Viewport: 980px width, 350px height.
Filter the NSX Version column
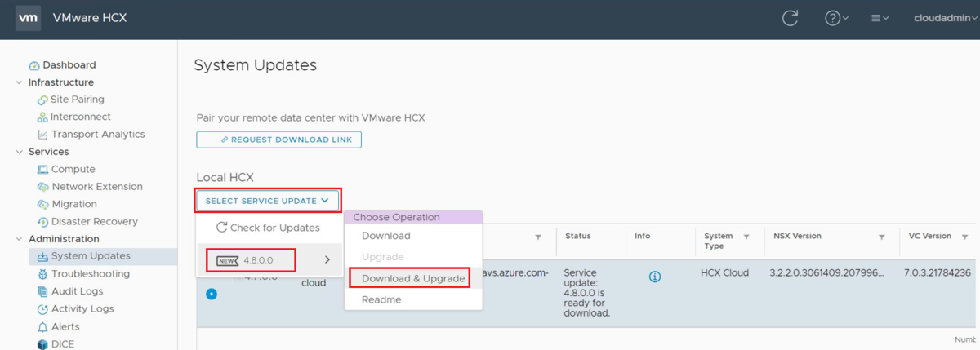point(882,237)
